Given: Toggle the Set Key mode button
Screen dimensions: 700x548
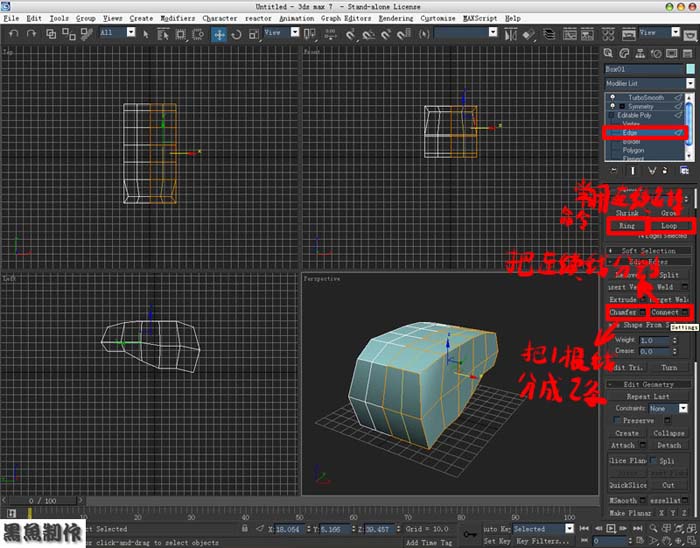Looking at the screenshot, I should (496, 540).
